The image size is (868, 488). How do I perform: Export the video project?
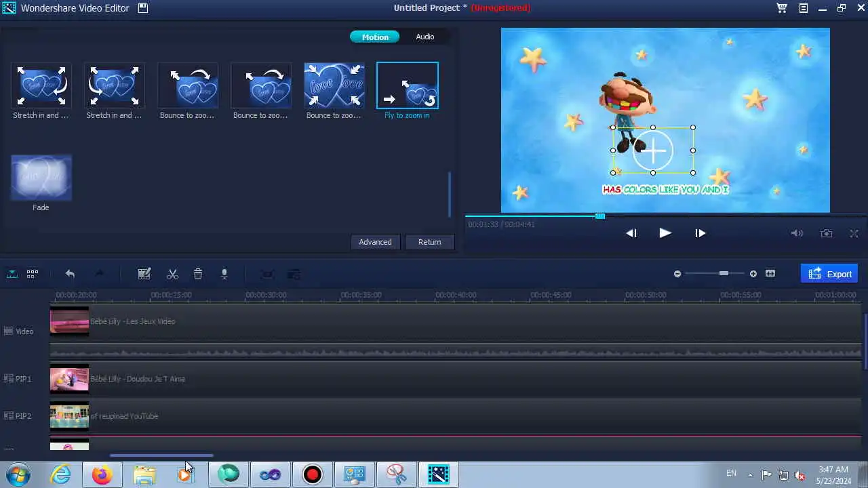tap(829, 274)
